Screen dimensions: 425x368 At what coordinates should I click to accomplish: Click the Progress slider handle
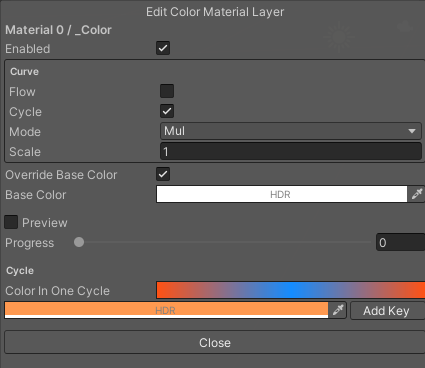point(79,242)
